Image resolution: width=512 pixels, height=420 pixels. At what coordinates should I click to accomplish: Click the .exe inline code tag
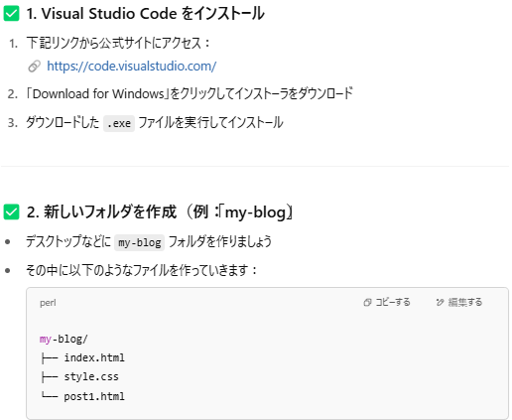coord(119,123)
